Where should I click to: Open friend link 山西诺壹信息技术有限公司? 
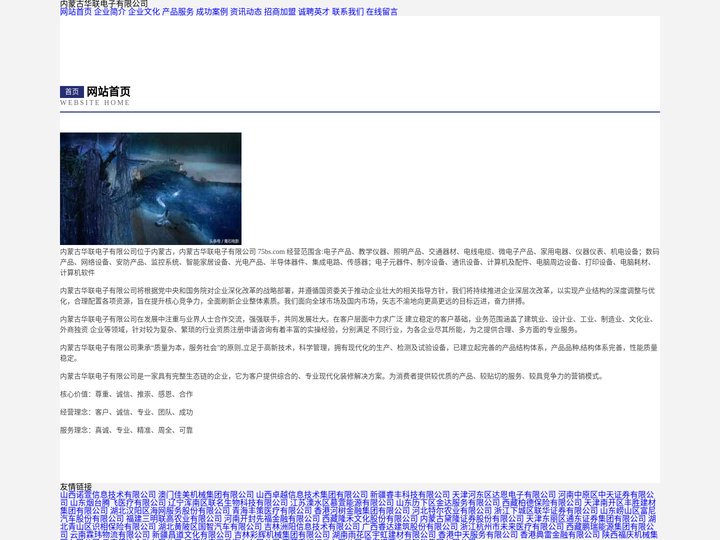pos(108,495)
